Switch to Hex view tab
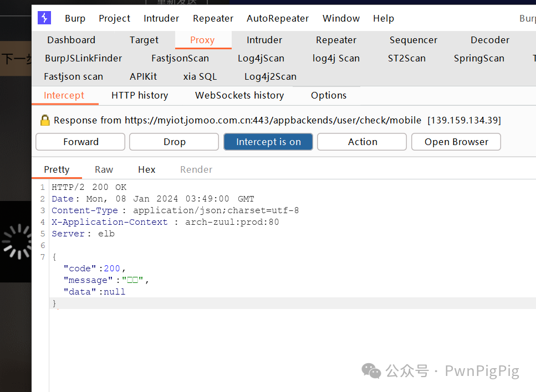The height and width of the screenshot is (392, 536). [147, 170]
